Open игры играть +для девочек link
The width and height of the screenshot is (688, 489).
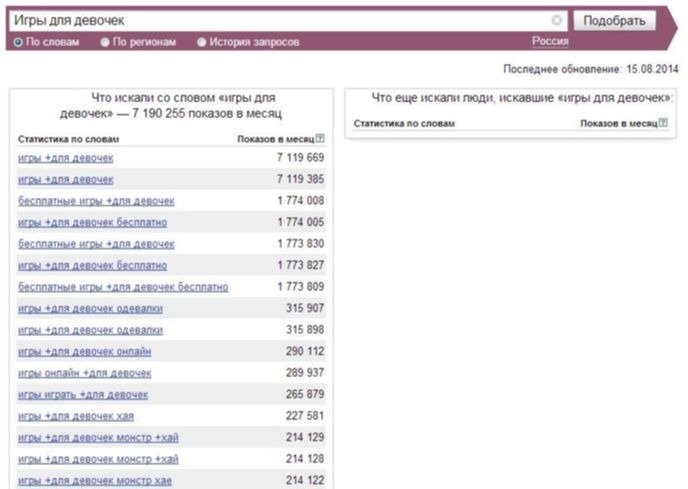(83, 395)
